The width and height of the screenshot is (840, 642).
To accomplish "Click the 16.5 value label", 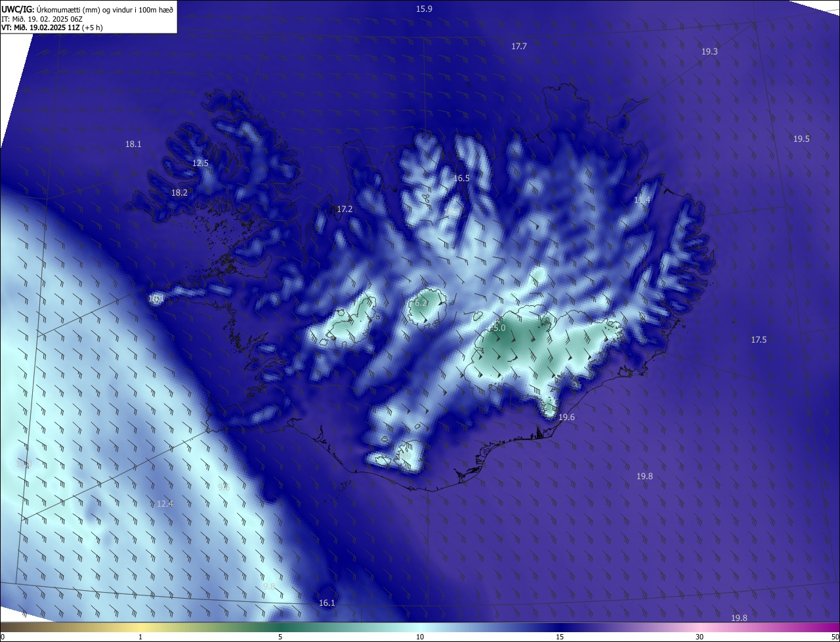I will pyautogui.click(x=461, y=178).
